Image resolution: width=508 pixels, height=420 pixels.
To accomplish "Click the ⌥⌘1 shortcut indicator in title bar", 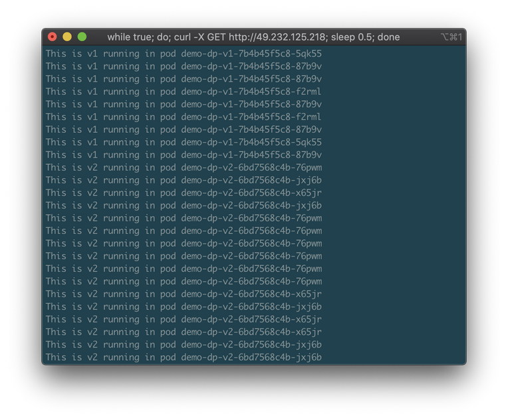I will (451, 37).
